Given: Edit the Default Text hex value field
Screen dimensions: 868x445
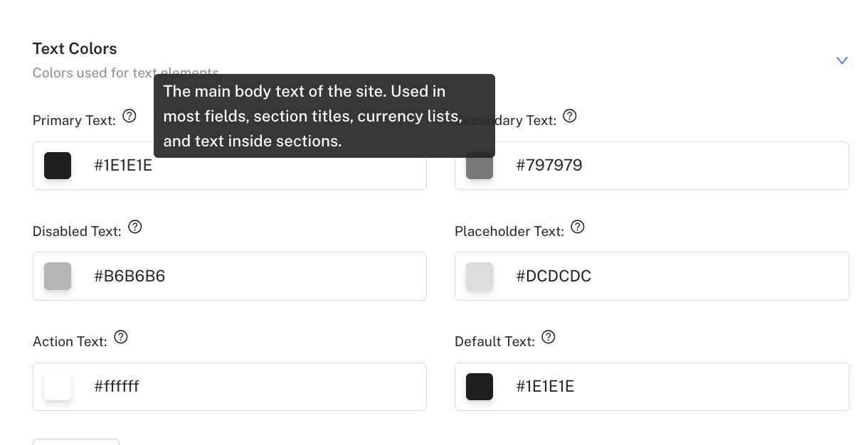Looking at the screenshot, I should coord(676,387).
